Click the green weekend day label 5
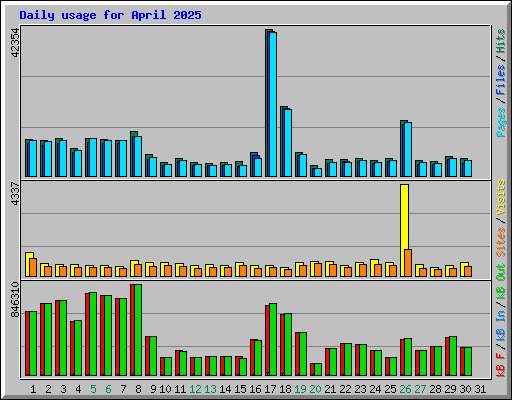 (x=93, y=389)
